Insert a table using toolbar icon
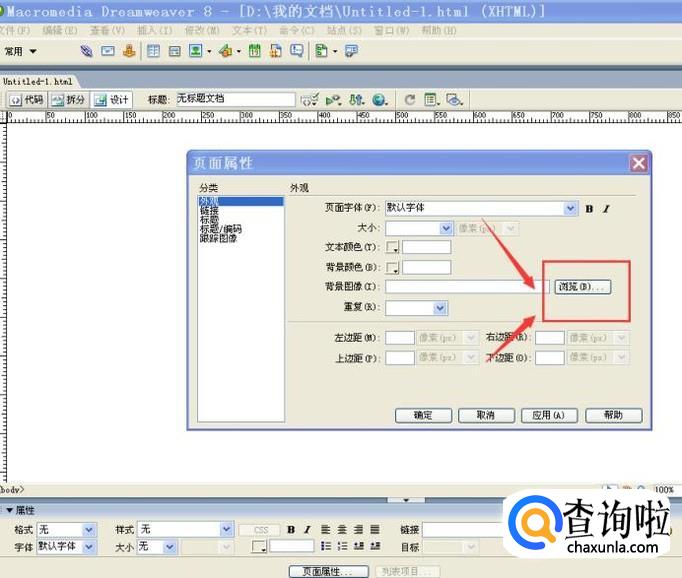The image size is (682, 578). pyautogui.click(x=153, y=51)
